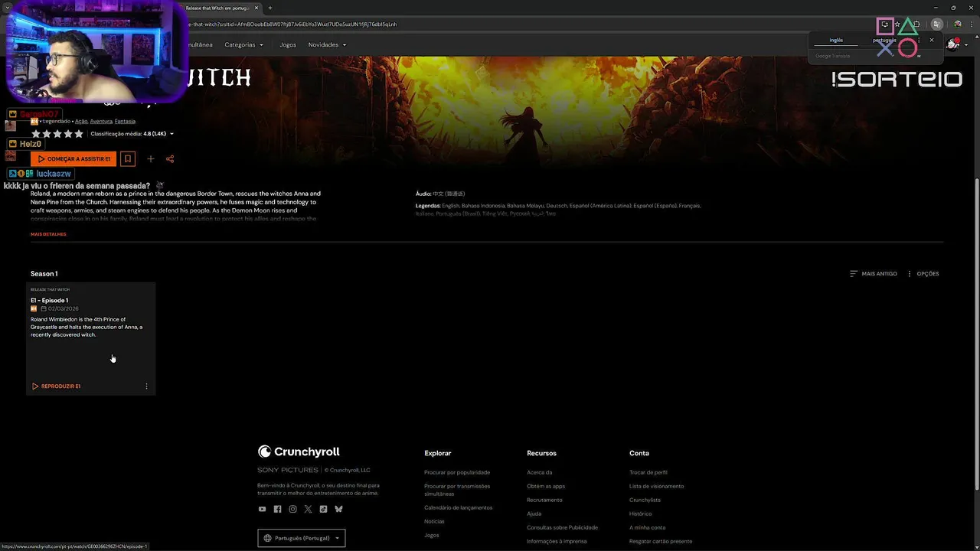Open the Crunchyroll YouTube social icon
Screen dimensions: 980x551
tap(262, 509)
